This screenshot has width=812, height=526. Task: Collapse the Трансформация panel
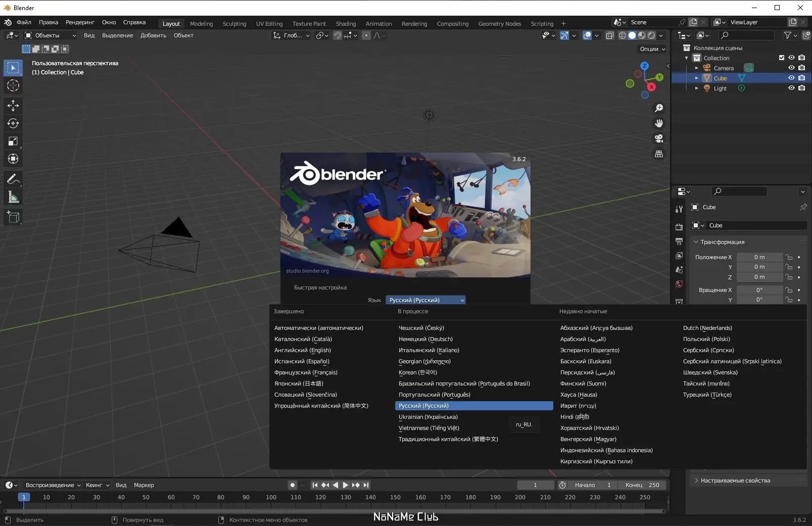pyautogui.click(x=696, y=242)
